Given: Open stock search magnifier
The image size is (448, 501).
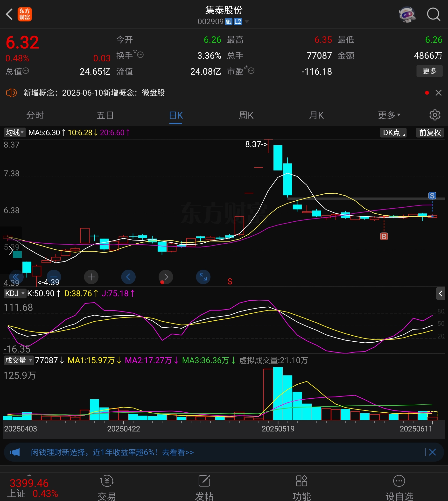Looking at the screenshot, I should [434, 14].
